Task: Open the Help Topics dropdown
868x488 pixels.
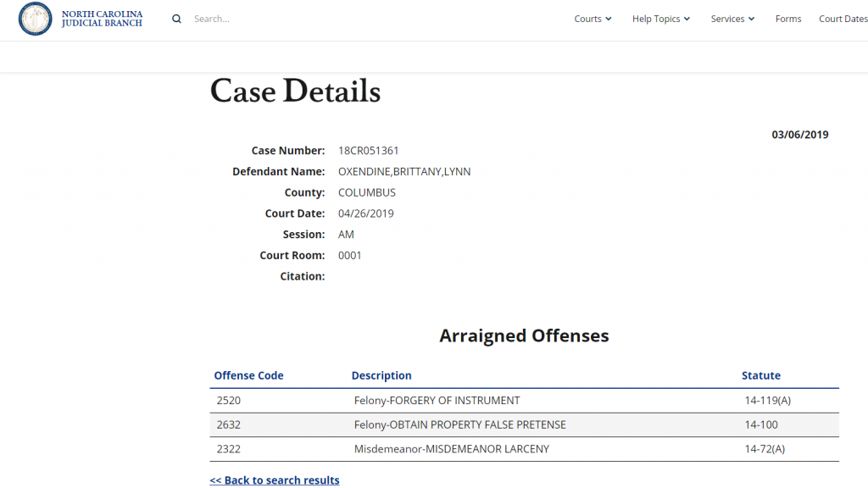Action: (661, 19)
